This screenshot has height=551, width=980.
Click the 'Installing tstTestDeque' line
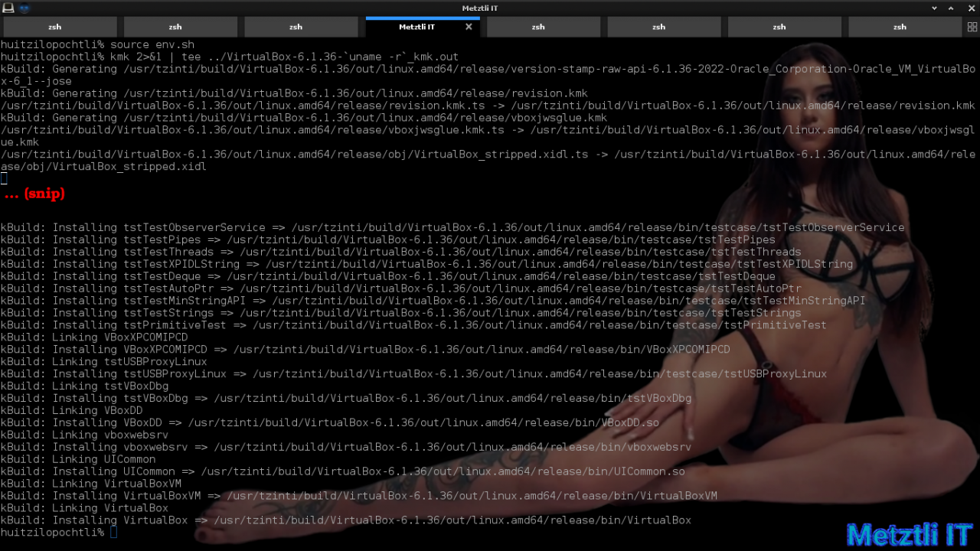tap(388, 276)
